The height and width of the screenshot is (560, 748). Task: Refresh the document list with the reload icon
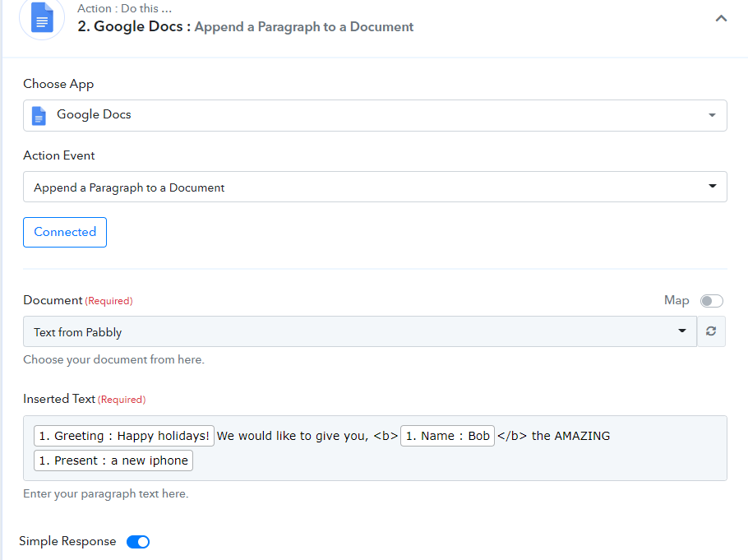point(711,331)
